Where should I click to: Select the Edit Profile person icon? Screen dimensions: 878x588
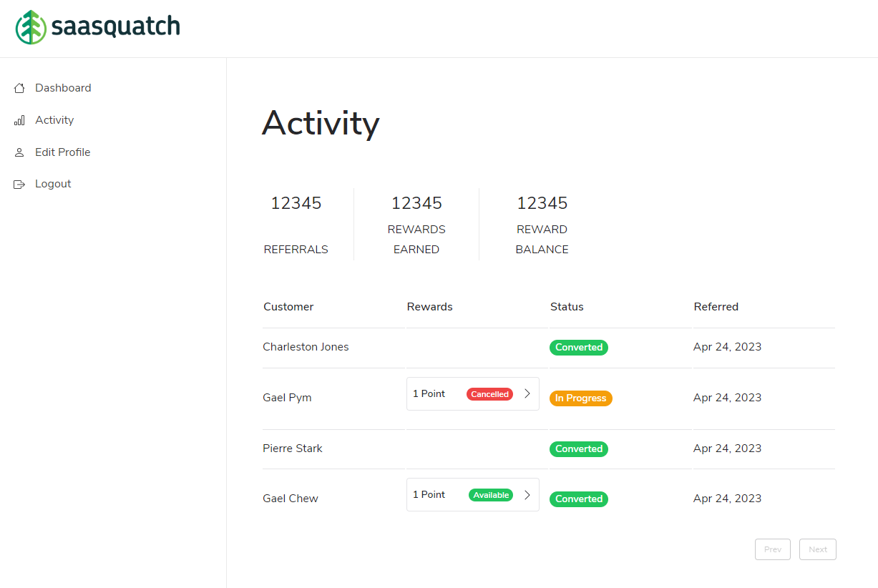point(19,152)
